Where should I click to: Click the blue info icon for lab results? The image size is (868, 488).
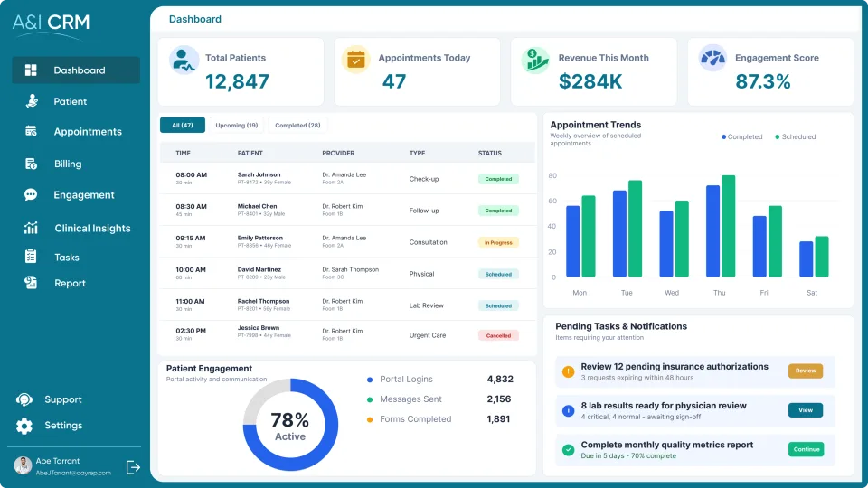click(568, 410)
